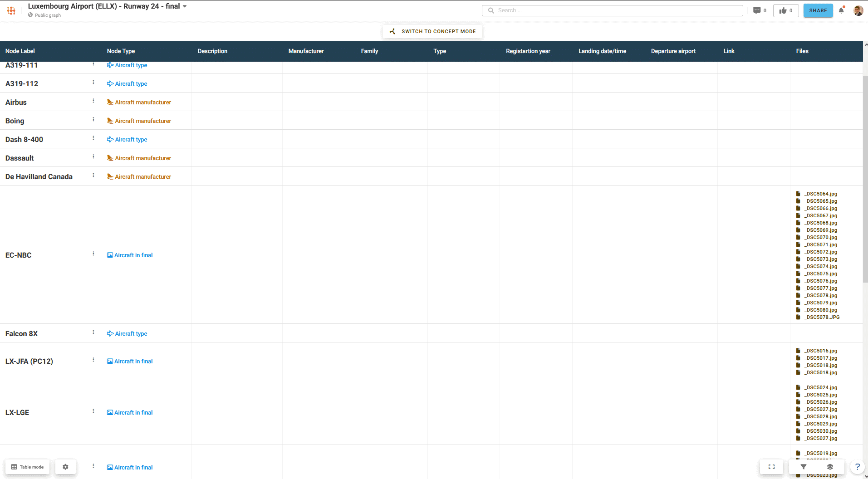This screenshot has height=479, width=868.
Task: Click the image icon beside LX-JFA Aircraft in final
Action: point(110,362)
